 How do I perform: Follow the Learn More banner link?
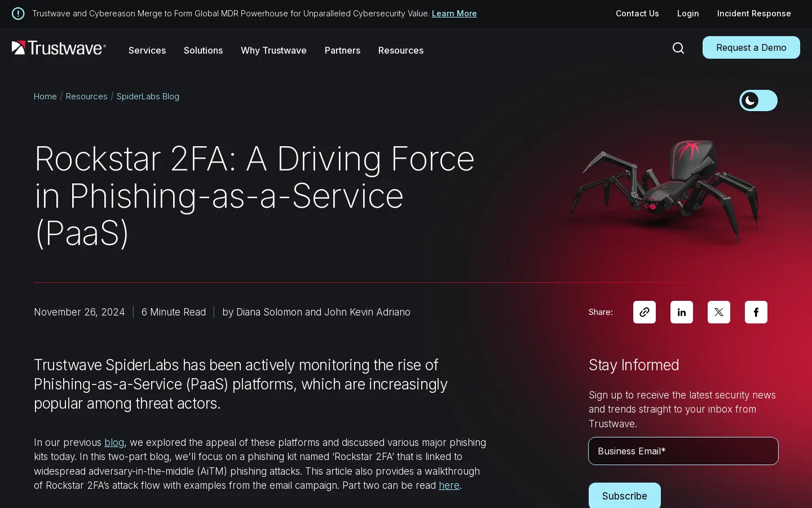click(x=454, y=14)
